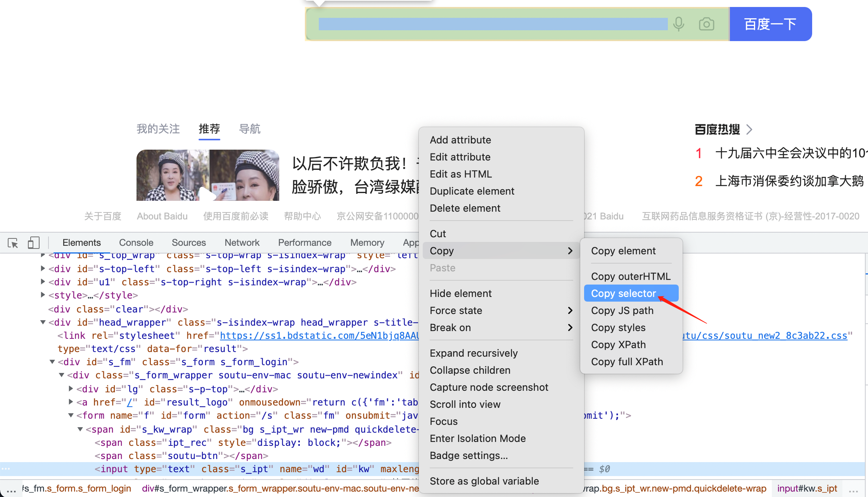Expand the div id="u1" node
The image size is (868, 497).
point(43,281)
